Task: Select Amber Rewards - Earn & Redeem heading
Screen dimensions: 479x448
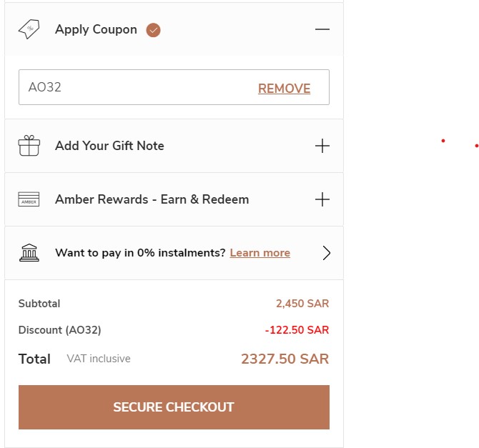Action: [152, 199]
